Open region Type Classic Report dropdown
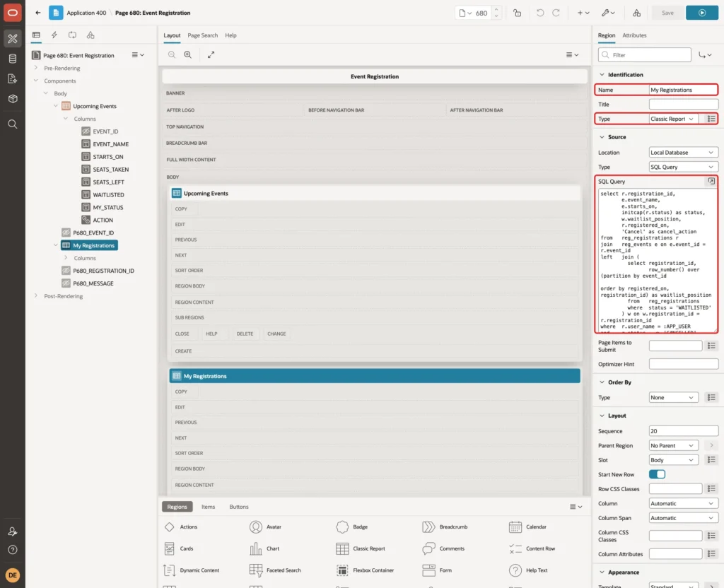This screenshot has width=724, height=588. [673, 119]
